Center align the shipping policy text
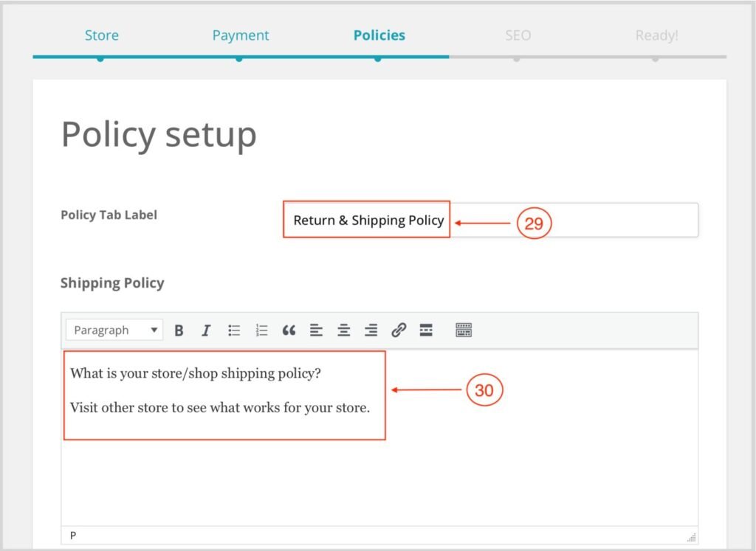The image size is (756, 551). pos(343,330)
